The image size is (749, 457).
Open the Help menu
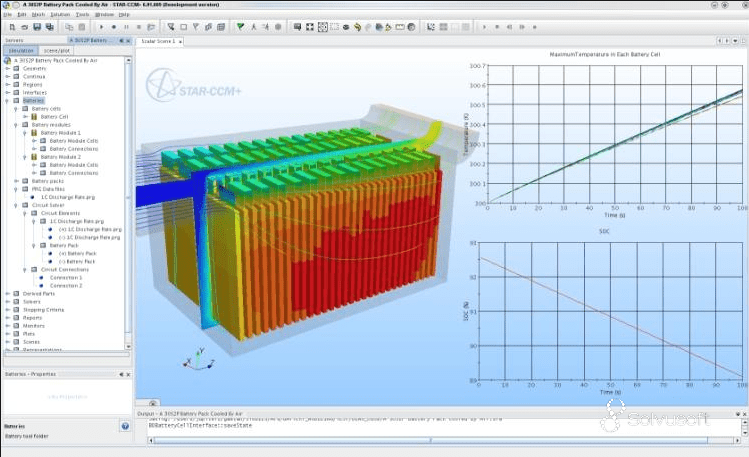click(124, 15)
